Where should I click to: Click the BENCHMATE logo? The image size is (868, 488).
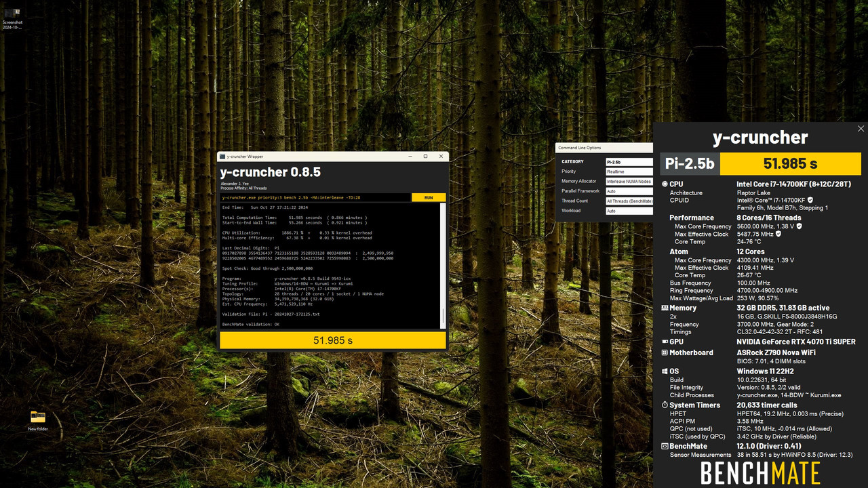click(760, 473)
